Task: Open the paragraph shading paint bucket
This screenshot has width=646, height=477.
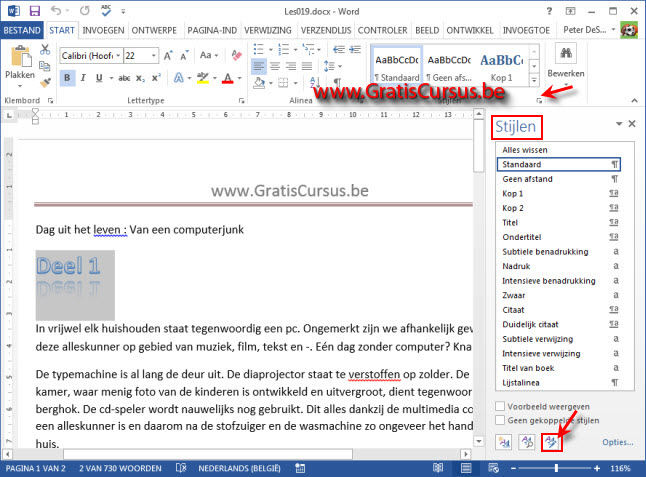Action: coord(259,83)
